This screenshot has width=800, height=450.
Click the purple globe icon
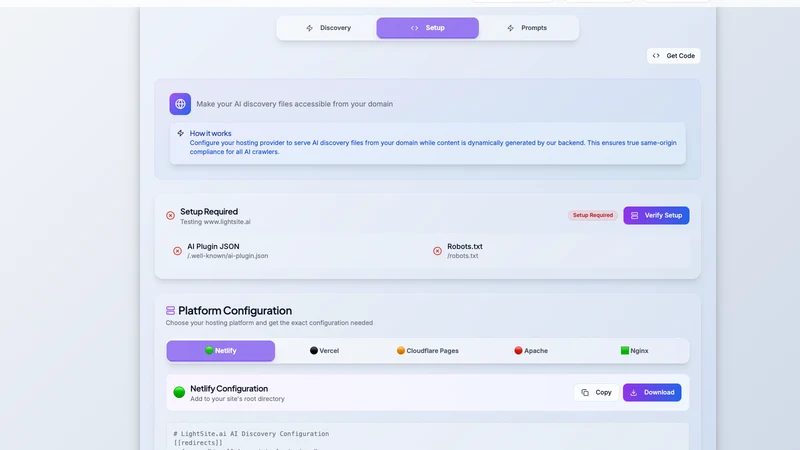coord(180,104)
